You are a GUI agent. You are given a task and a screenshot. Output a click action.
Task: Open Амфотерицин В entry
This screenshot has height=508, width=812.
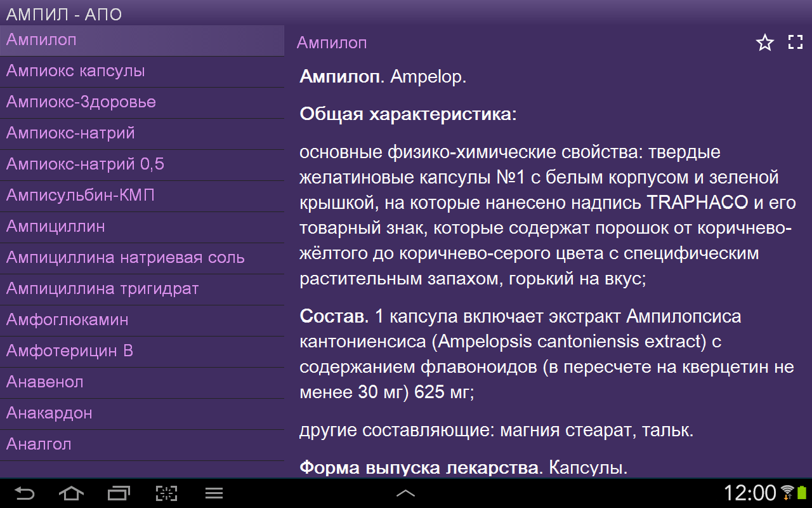point(142,351)
